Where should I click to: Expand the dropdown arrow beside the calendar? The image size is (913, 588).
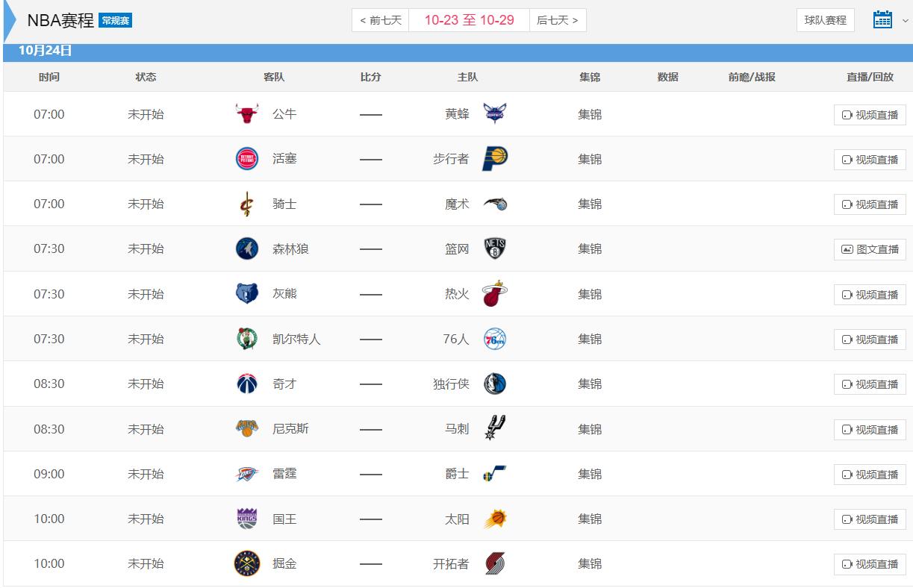point(906,21)
